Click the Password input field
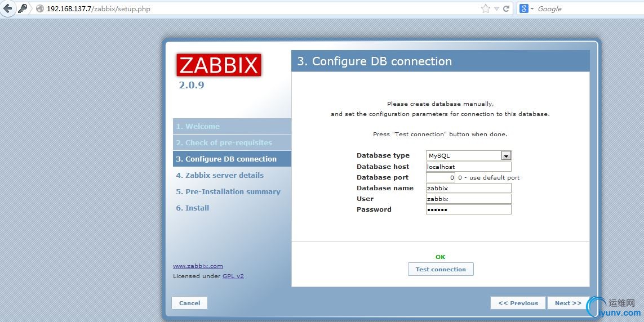 coord(469,209)
